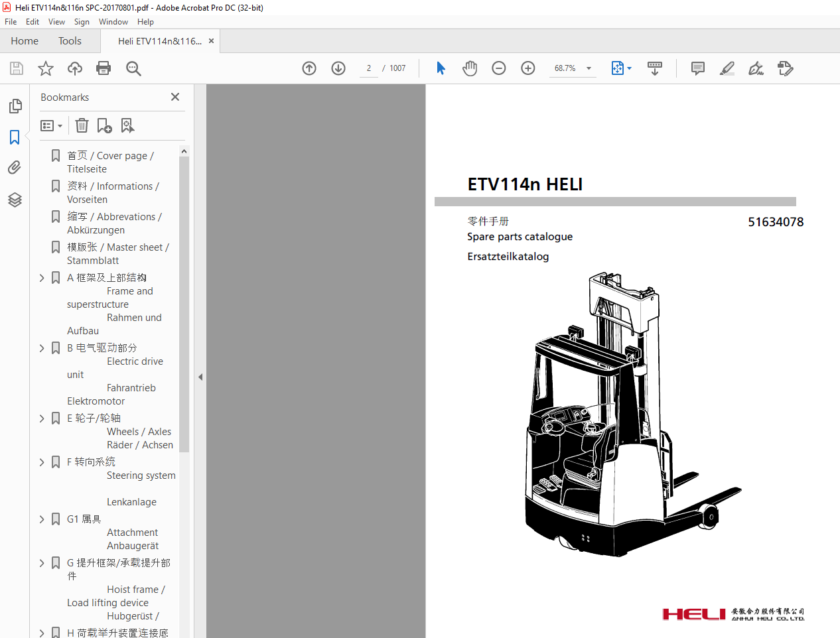Image resolution: width=840 pixels, height=638 pixels.
Task: Open the Find text search tool
Action: (133, 68)
